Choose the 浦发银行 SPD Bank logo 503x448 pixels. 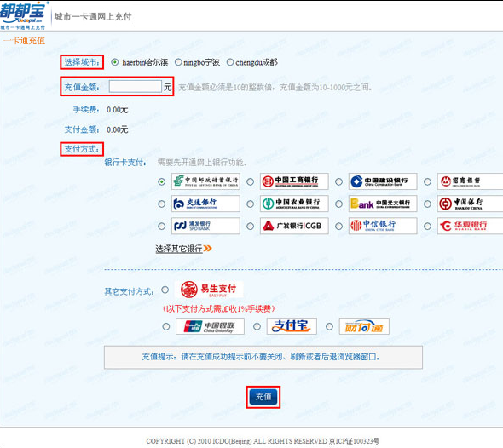click(x=205, y=226)
